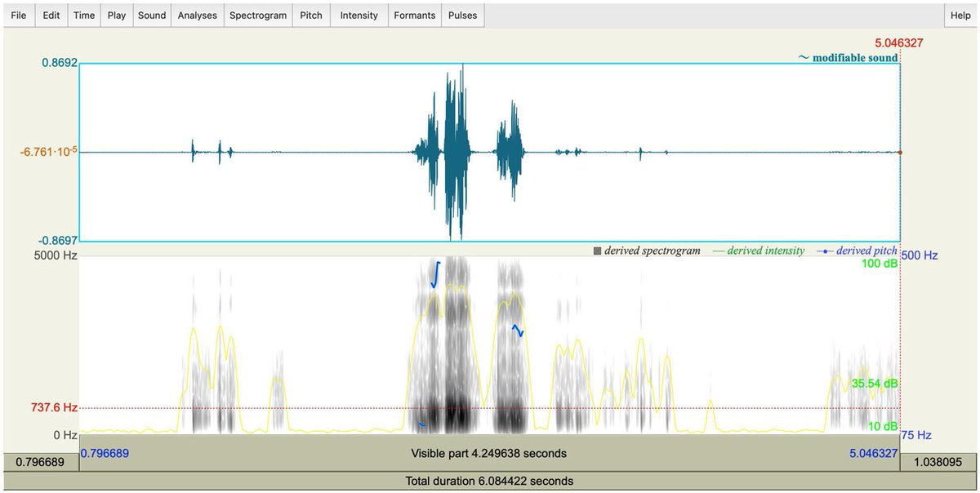Click the blue rising pitch contour in spectrogram
The height and width of the screenshot is (493, 980).
coord(436,274)
